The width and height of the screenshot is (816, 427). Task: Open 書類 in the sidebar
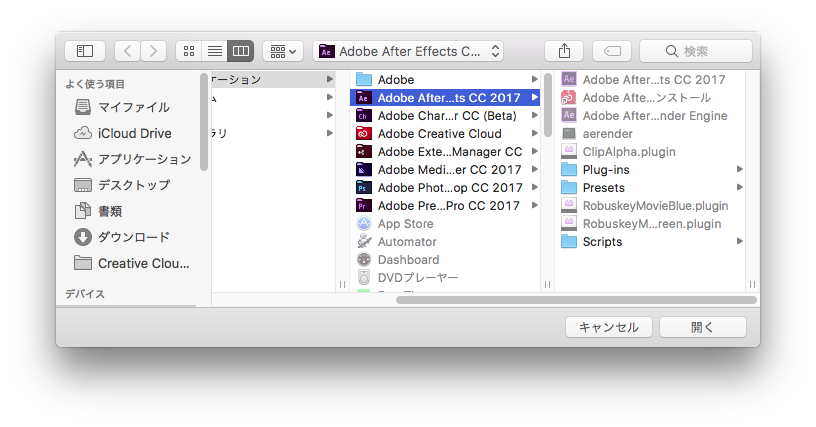pyautogui.click(x=99, y=211)
